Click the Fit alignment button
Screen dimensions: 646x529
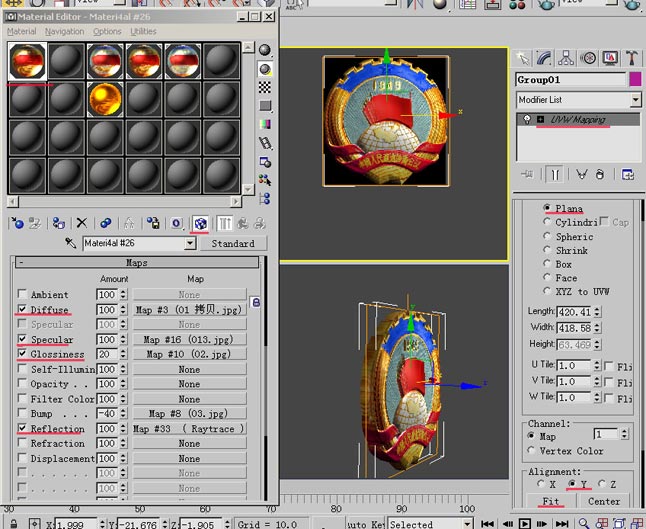[x=550, y=501]
